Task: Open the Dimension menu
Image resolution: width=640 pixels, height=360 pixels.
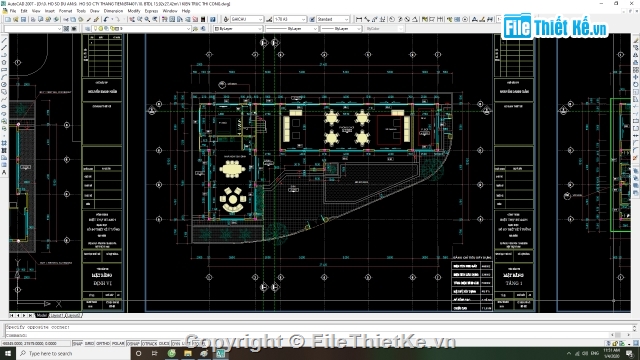Action: [113, 11]
